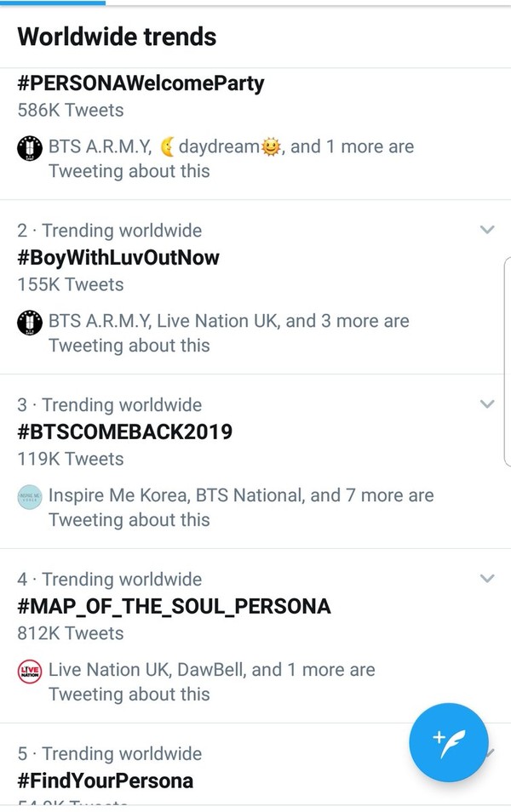Select the 586K Tweets count
Screen dimensions: 511x812
[x=70, y=111]
